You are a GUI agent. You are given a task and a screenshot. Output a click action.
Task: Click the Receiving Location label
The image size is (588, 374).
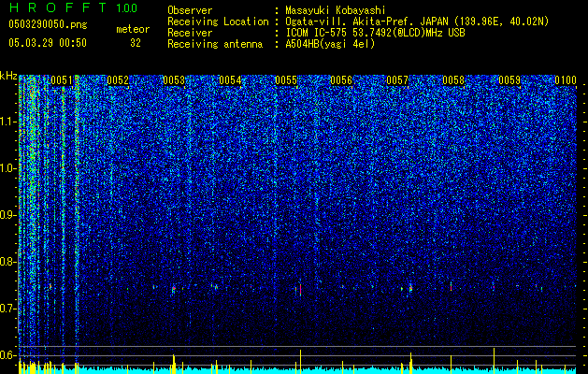[x=218, y=22]
